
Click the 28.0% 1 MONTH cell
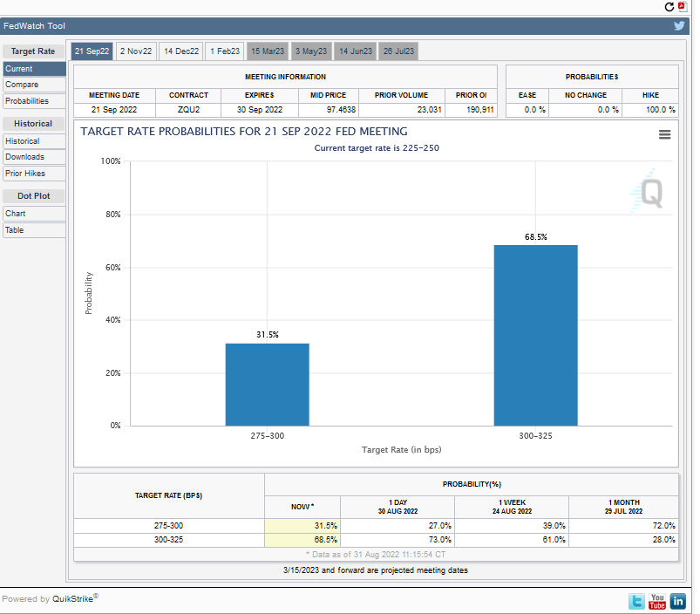tap(623, 540)
